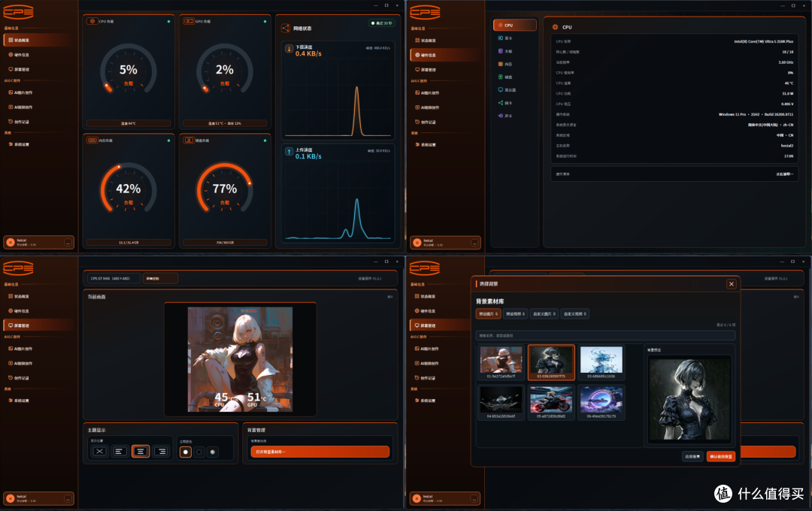The height and width of the screenshot is (511, 812).
Task: Click the 主板 motherboard icon in hardware list
Action: 500,51
